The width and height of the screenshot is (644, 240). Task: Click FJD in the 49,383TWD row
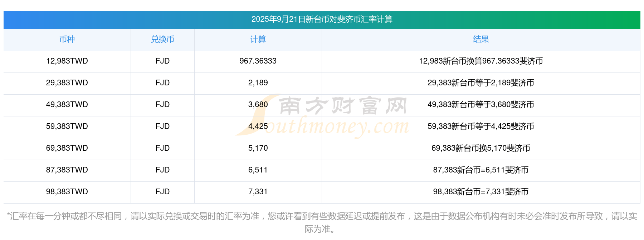tap(162, 105)
